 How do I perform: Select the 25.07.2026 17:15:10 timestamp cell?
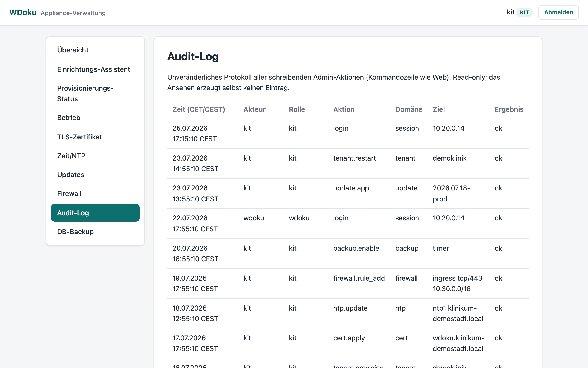coord(194,133)
